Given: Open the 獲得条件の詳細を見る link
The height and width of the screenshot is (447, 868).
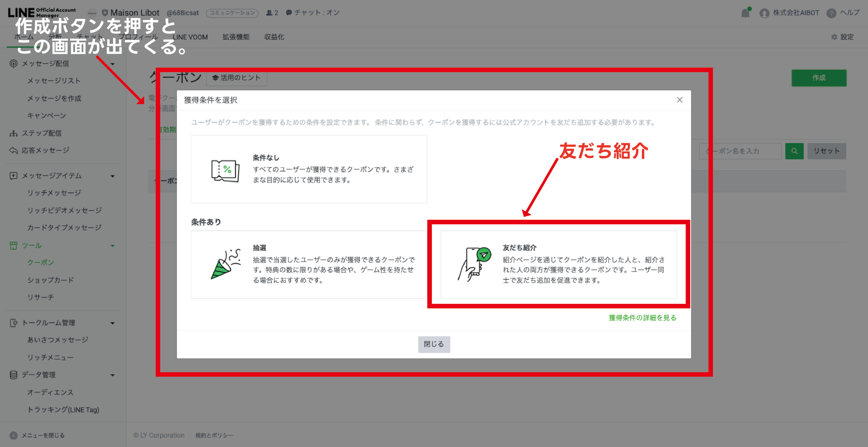Looking at the screenshot, I should point(642,318).
